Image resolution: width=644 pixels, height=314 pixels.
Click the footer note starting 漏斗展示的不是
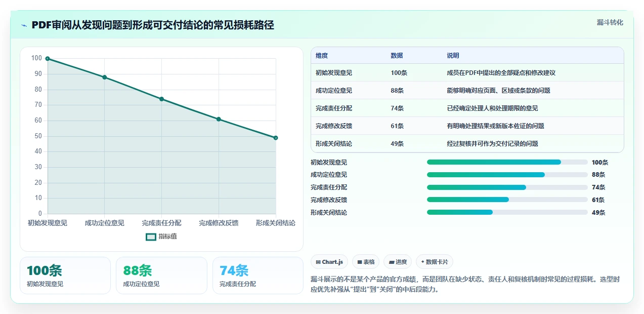tap(465, 285)
